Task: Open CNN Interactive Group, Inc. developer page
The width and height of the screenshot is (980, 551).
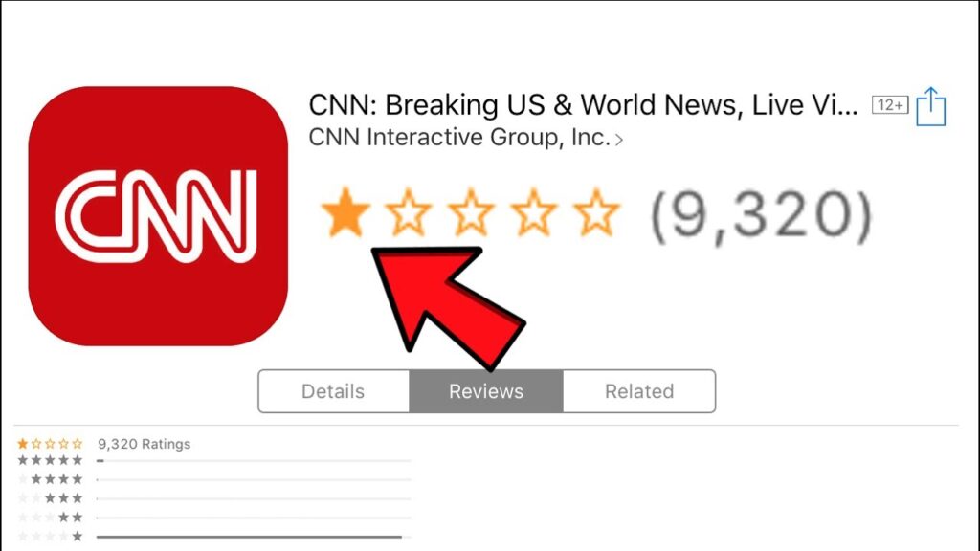Action: point(459,137)
